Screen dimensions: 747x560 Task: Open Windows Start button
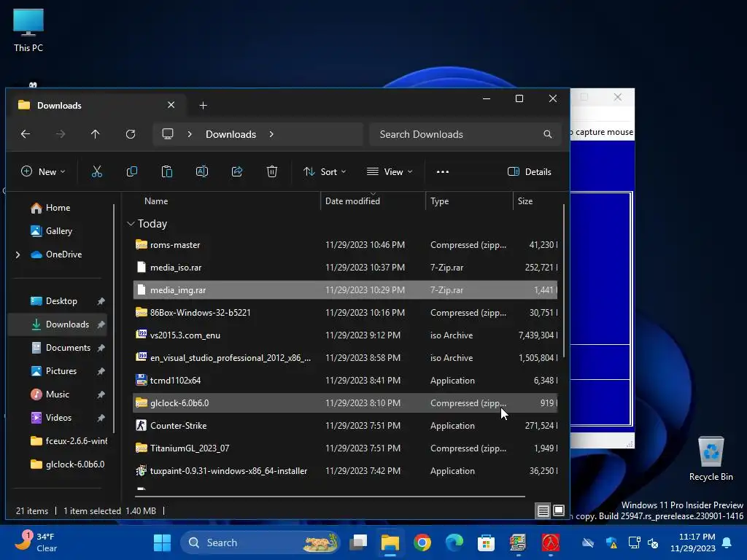pyautogui.click(x=162, y=542)
